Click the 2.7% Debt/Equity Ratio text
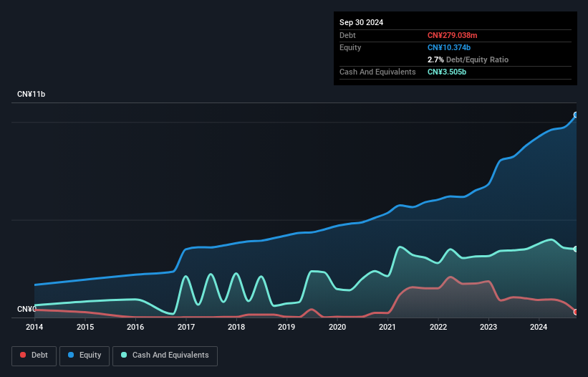Image resolution: width=588 pixels, height=377 pixels. [x=468, y=59]
